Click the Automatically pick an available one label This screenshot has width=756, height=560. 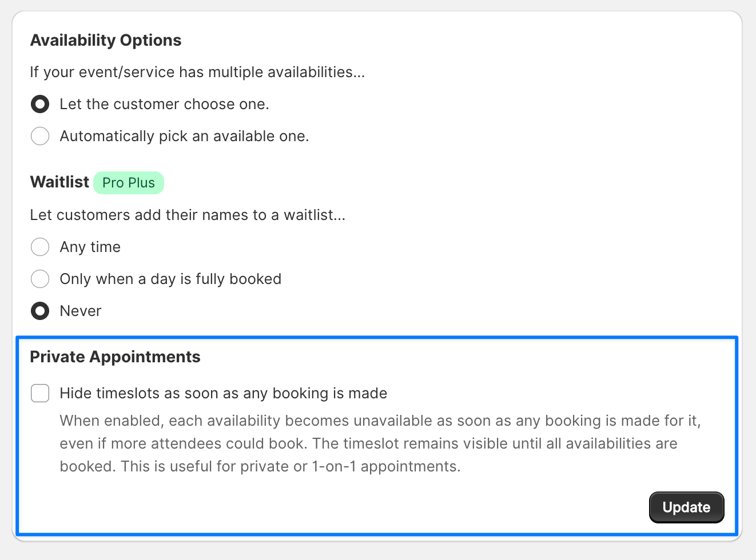(184, 136)
